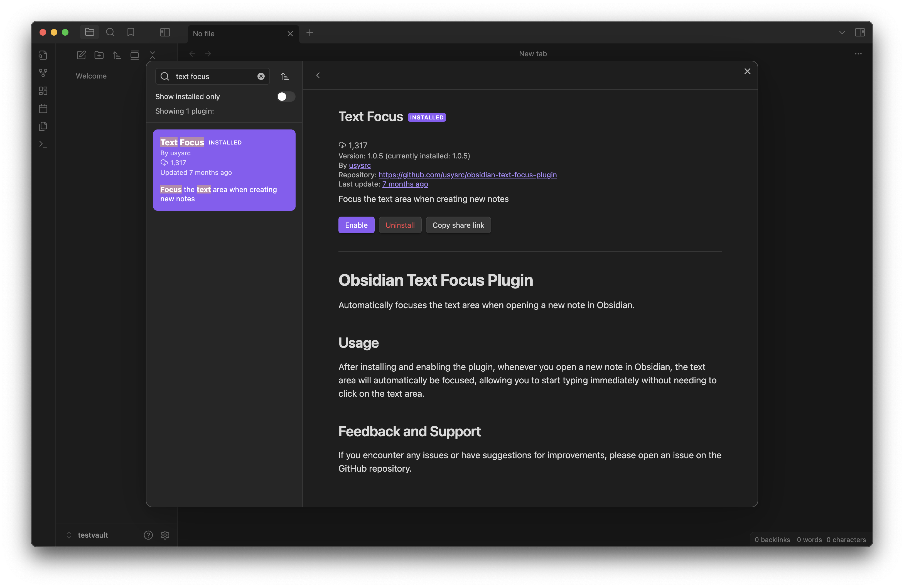The image size is (904, 588).
Task: Enable the Text Focus plugin
Action: [x=356, y=225]
